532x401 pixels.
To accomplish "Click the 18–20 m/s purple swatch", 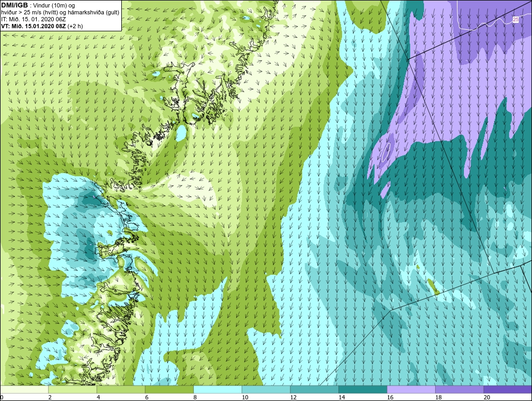I will coord(460,389).
